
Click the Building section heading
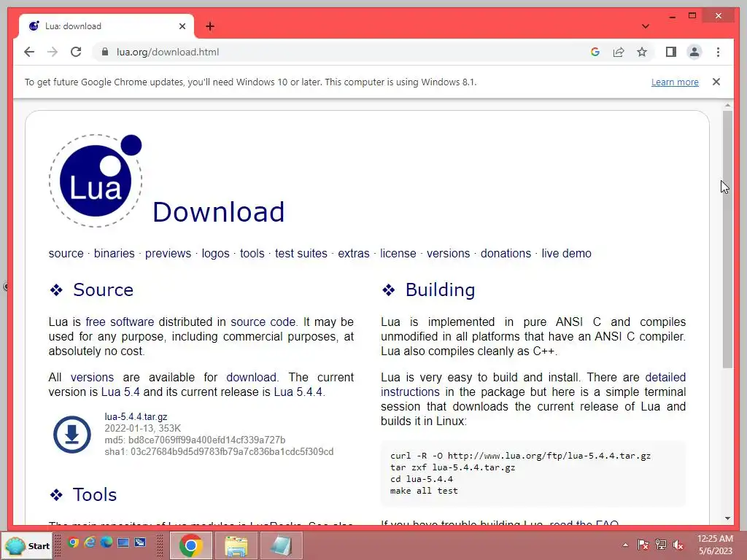pyautogui.click(x=440, y=290)
